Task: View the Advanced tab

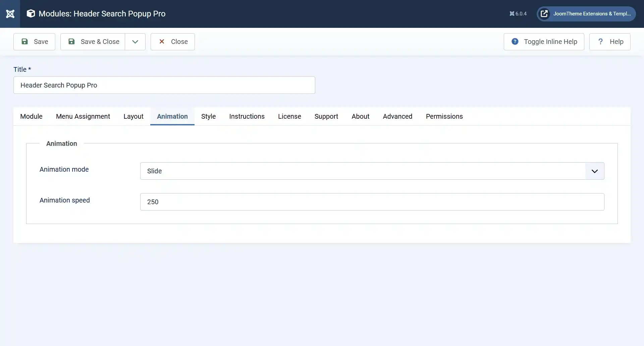Action: 397,116
